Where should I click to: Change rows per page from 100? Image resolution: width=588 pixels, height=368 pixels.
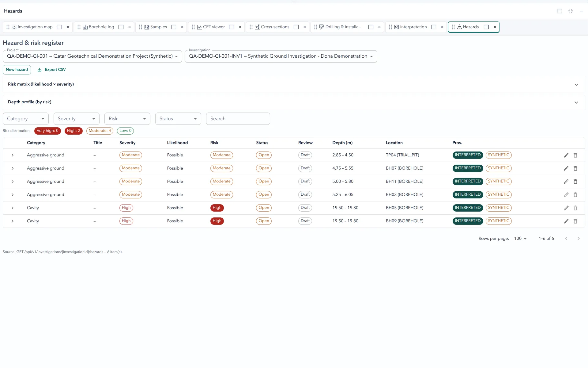520,239
